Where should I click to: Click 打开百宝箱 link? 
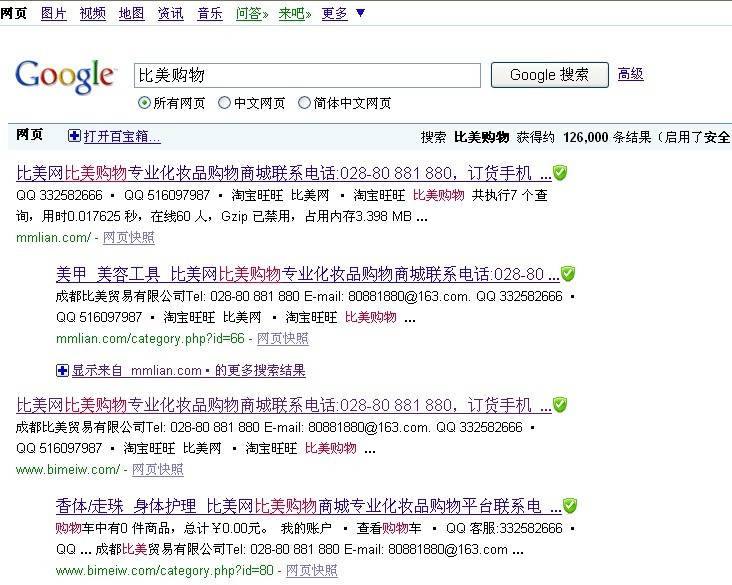click(x=122, y=136)
